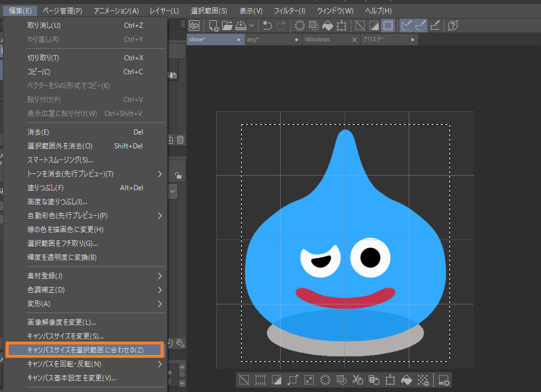Click the trash icon in left panel
Viewport: 541px width, 392px height.
pyautogui.click(x=180, y=140)
